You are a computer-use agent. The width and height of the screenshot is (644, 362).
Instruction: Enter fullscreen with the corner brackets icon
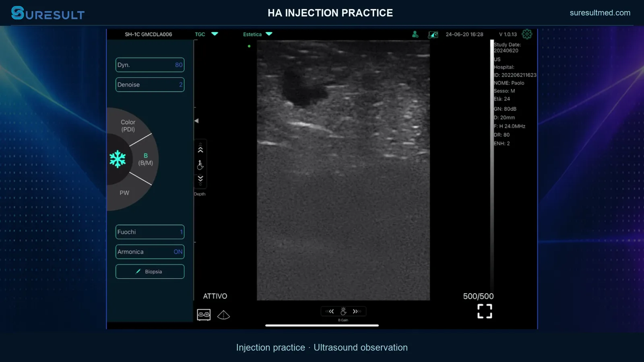[x=485, y=311]
